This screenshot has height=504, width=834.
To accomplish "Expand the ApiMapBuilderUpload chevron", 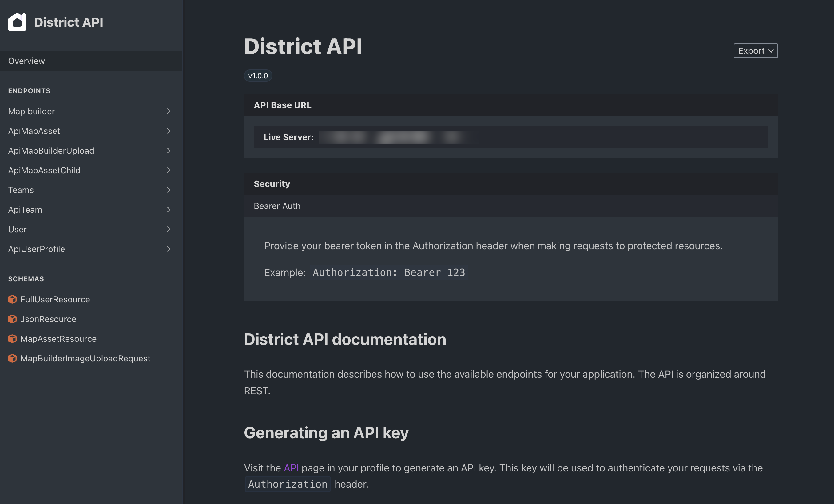I will [x=169, y=151].
